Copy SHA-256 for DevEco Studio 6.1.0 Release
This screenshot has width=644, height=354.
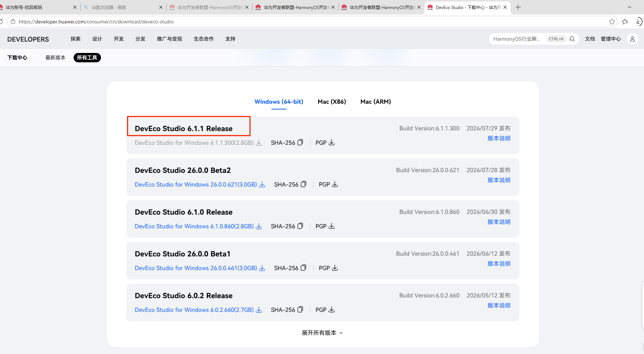pos(300,226)
